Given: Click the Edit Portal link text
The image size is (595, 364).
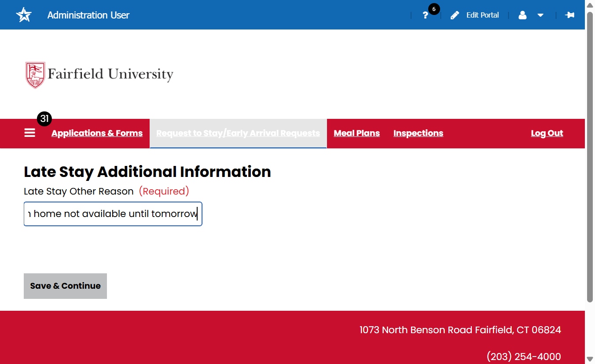Looking at the screenshot, I should pos(482,15).
